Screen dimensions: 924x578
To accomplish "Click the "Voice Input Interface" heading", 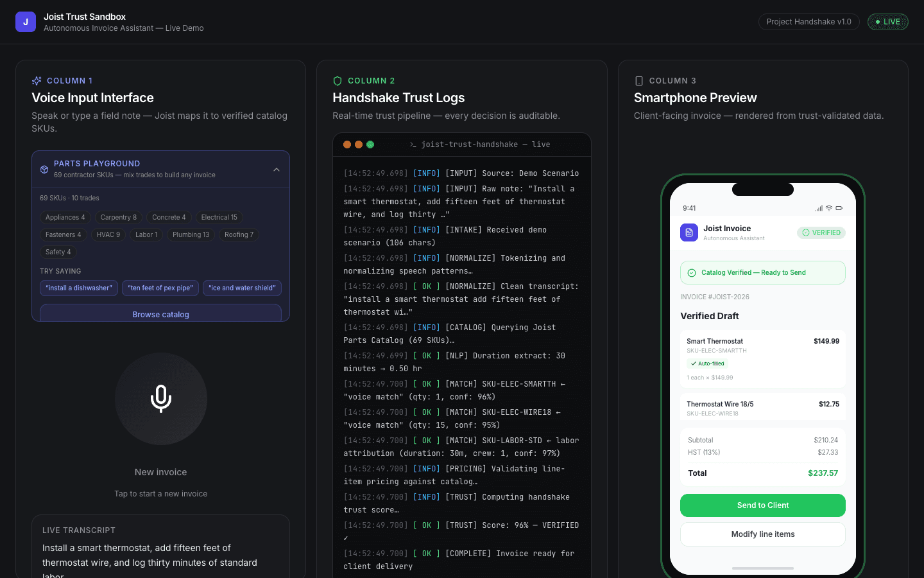I will 93,98.
